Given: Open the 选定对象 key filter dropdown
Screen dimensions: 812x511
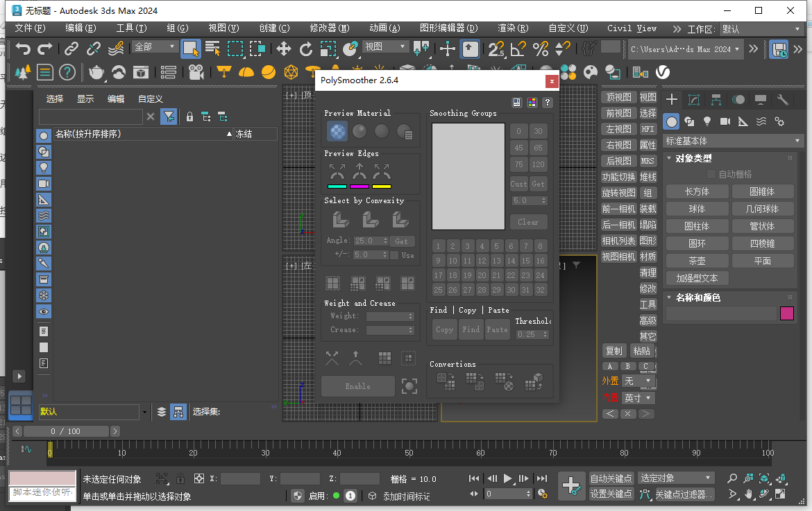Looking at the screenshot, I should pos(677,478).
